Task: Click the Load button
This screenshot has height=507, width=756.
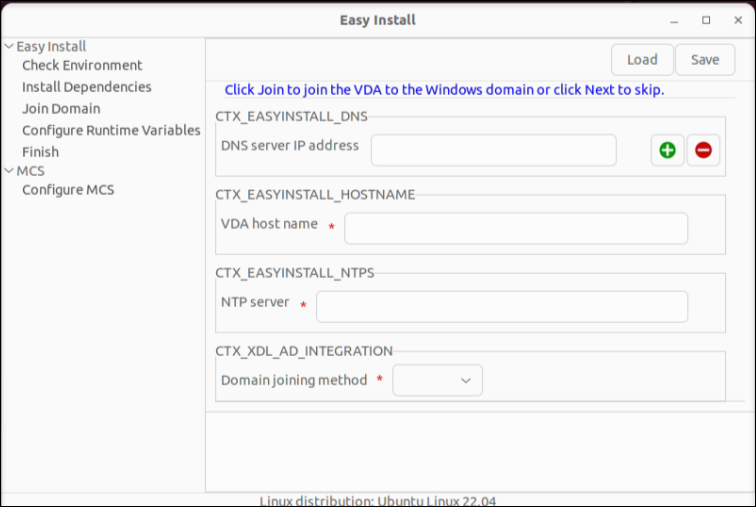Action: click(642, 60)
